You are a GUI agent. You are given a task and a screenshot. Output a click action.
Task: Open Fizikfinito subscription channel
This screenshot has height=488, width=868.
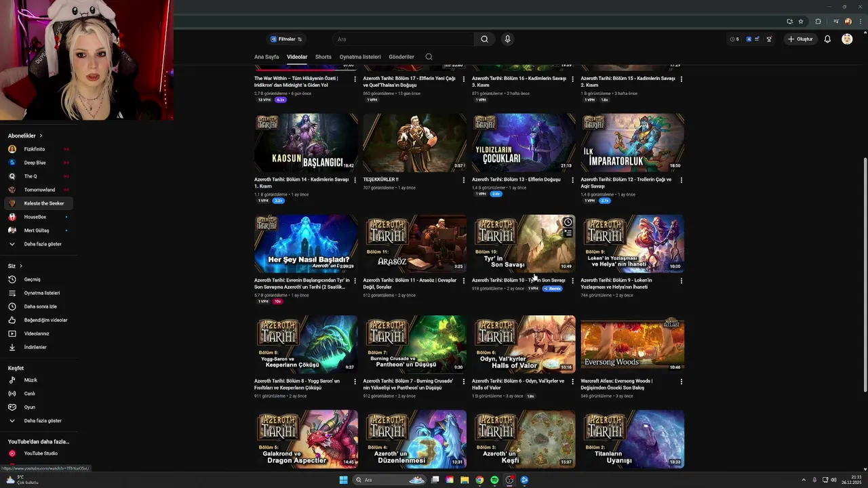(39, 149)
